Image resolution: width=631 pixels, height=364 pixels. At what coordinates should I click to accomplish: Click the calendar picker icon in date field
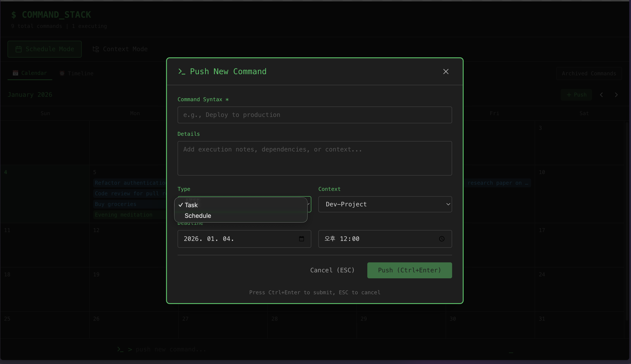coord(301,239)
